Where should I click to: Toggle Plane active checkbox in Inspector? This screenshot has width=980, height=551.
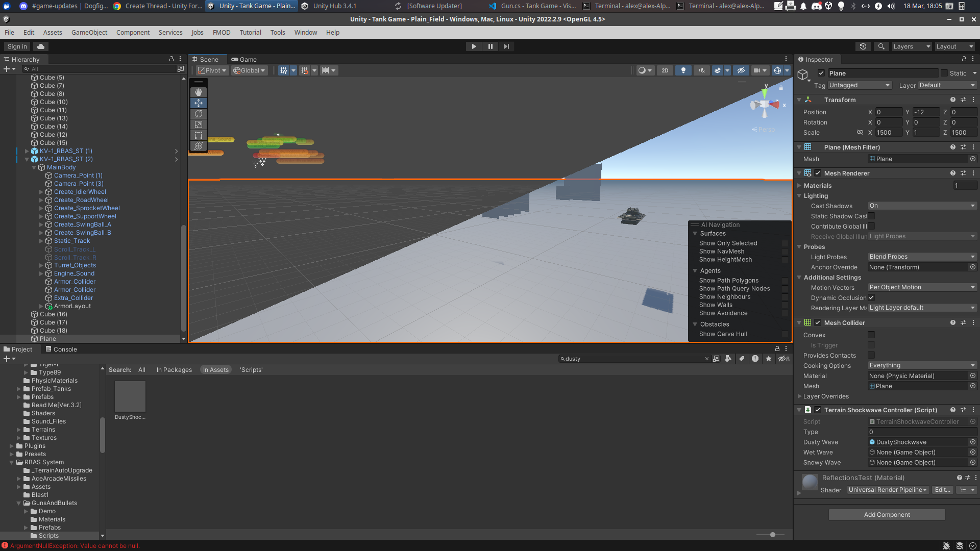pos(821,73)
